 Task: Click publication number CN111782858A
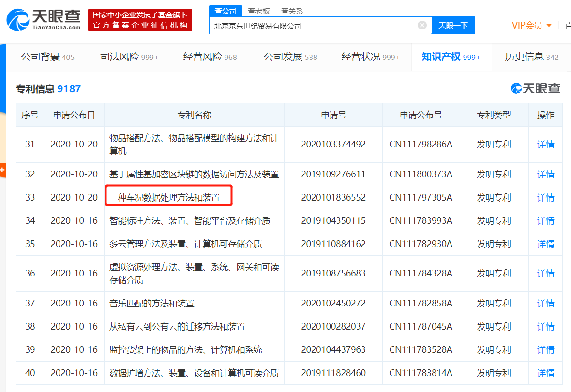tap(421, 303)
